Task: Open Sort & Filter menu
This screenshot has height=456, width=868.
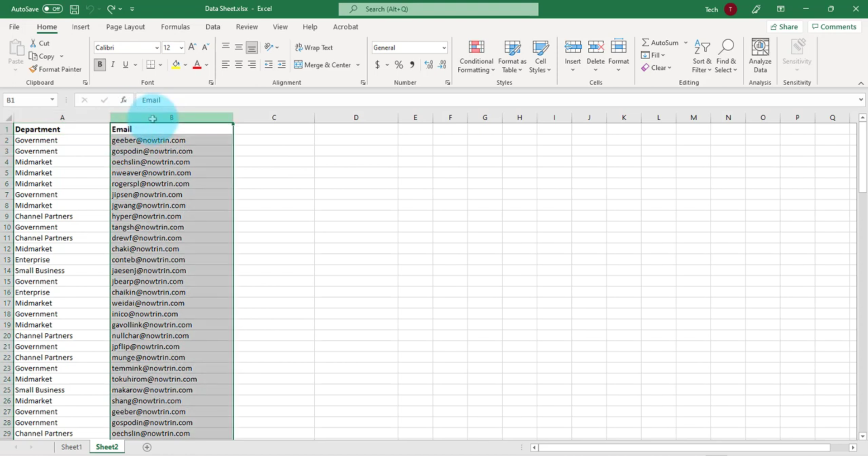Action: point(702,56)
